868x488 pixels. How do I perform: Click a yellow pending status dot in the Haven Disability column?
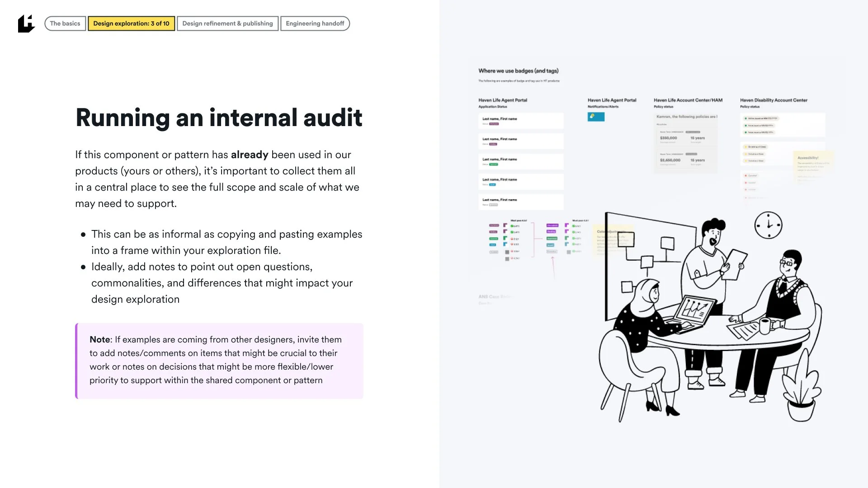click(x=745, y=147)
